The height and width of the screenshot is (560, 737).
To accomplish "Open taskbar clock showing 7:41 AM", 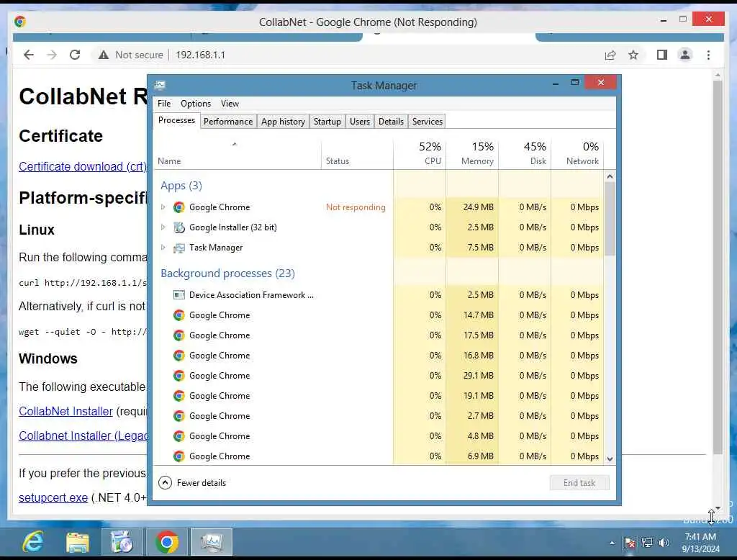I will coord(700,543).
